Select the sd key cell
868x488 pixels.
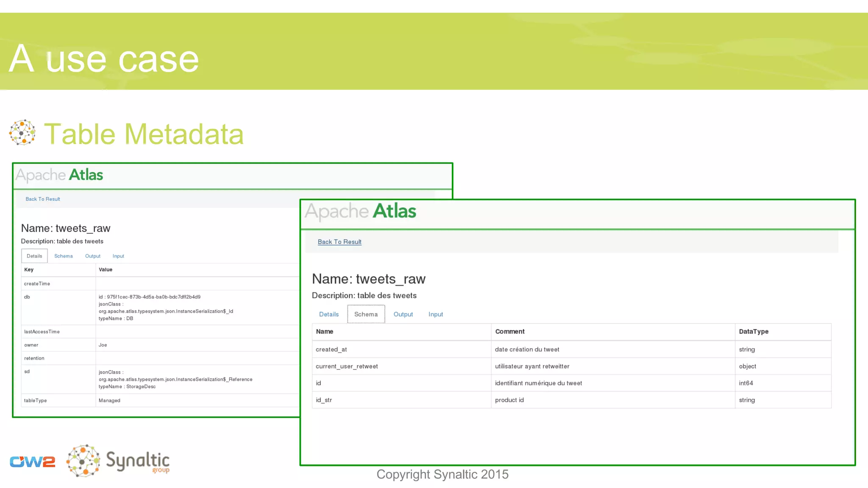coord(58,379)
